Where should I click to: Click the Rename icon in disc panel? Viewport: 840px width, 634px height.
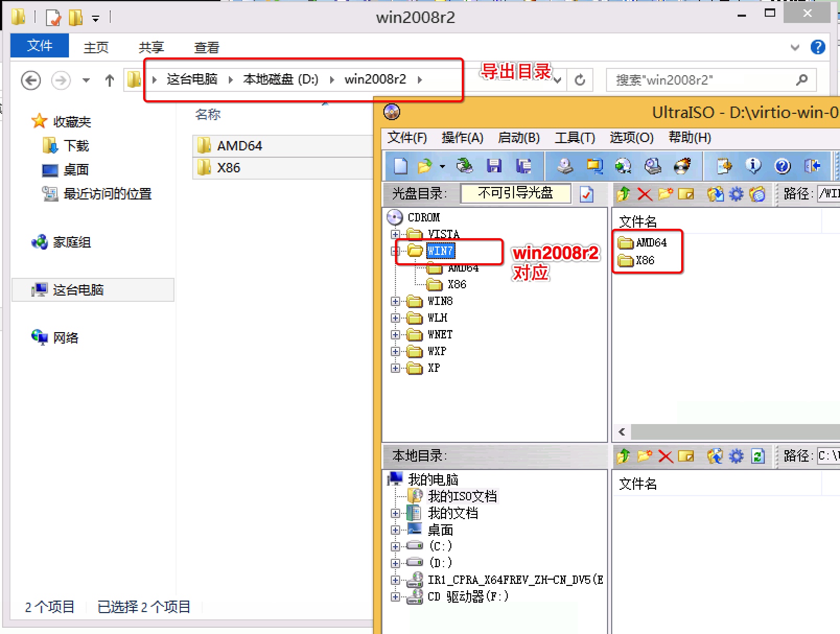(x=686, y=194)
